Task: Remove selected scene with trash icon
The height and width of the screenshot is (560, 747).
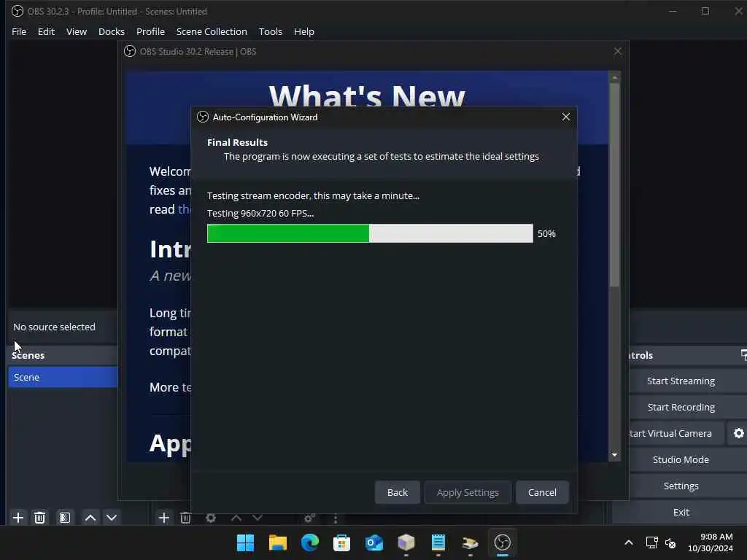Action: [x=40, y=518]
